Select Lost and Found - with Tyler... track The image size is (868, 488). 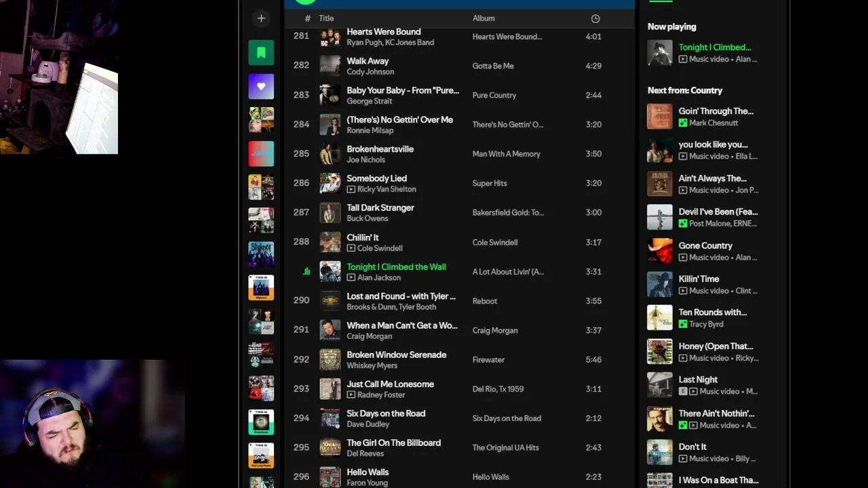coord(401,296)
